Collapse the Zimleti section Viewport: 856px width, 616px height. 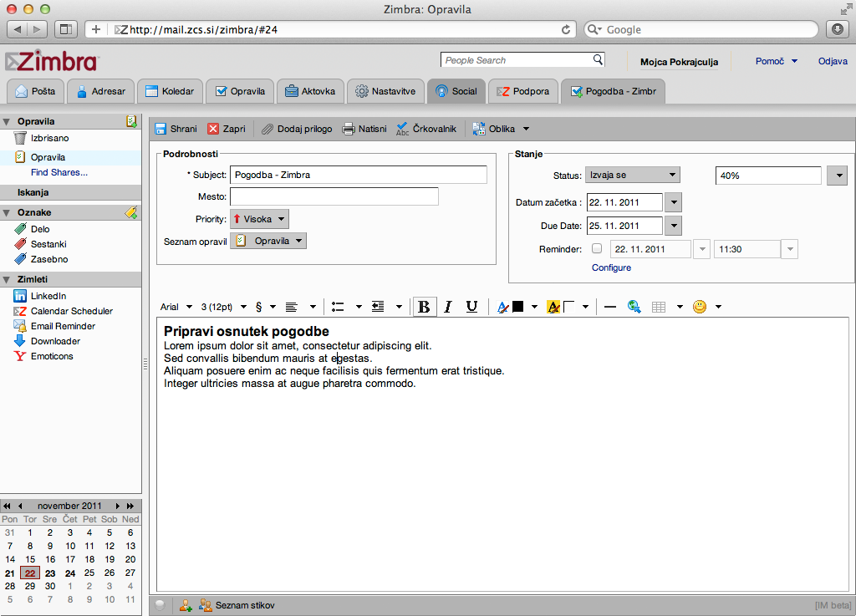7,279
